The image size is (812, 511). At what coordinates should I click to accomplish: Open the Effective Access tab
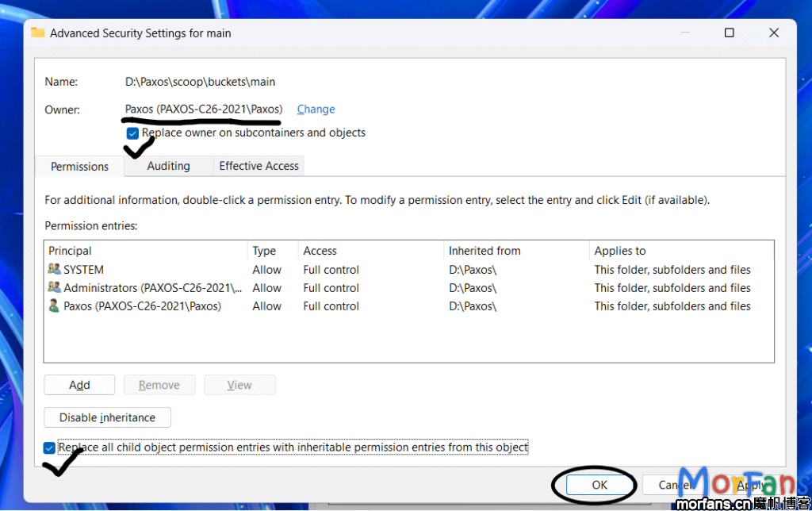(258, 165)
